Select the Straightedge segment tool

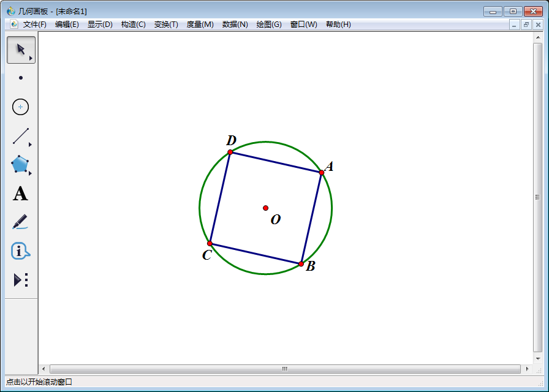coord(21,136)
